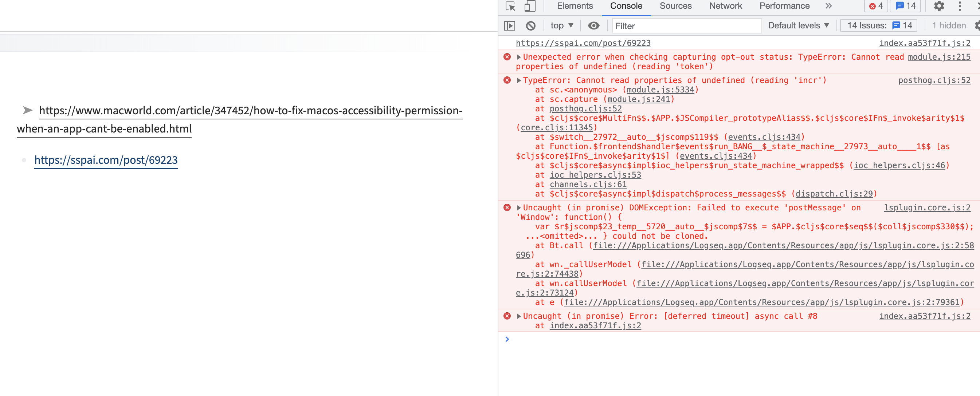Screen dimensions: 980x396
Task: Click the create live expression eye icon
Action: click(593, 25)
